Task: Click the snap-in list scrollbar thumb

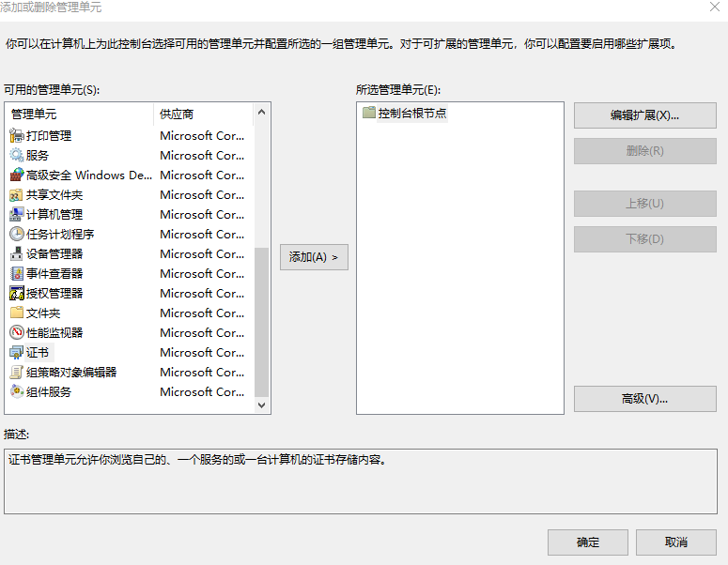Action: (x=261, y=322)
